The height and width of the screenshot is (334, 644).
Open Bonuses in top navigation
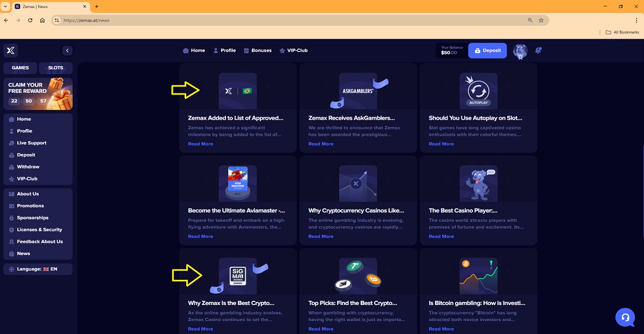(x=258, y=50)
